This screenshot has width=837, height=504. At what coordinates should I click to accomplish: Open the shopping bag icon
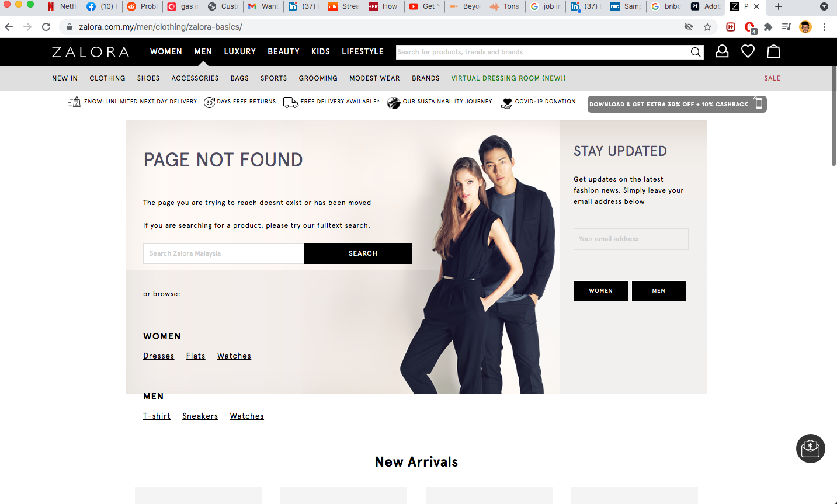(774, 51)
